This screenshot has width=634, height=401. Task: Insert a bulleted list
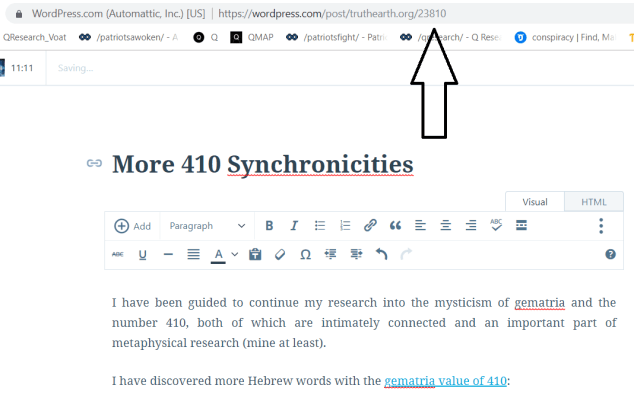pos(320,226)
